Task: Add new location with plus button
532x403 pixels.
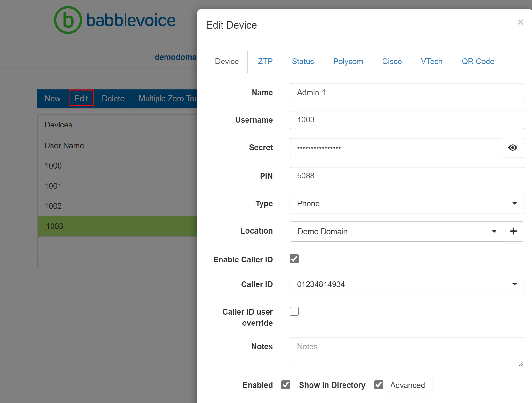Action: coord(513,231)
